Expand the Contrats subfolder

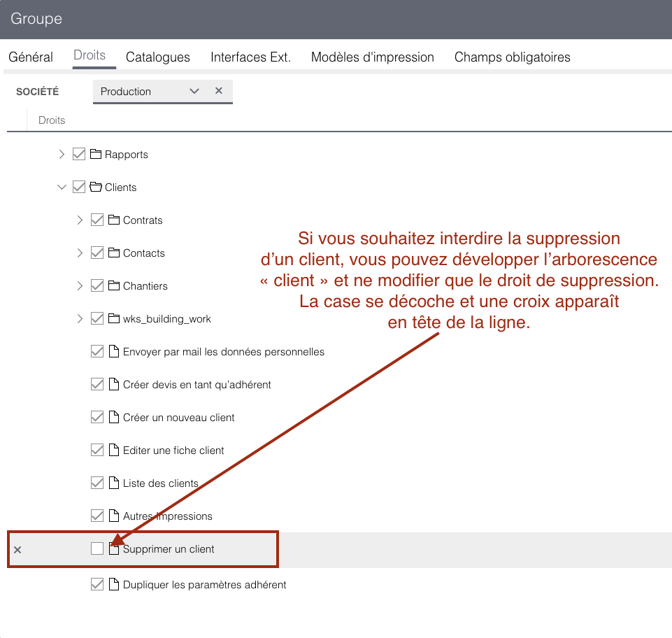(80, 220)
